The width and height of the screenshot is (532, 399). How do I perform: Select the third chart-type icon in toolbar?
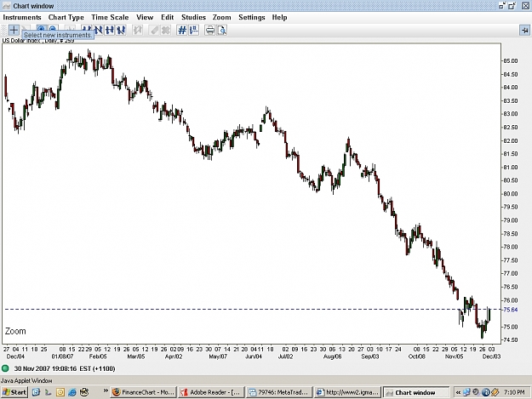[x=110, y=30]
